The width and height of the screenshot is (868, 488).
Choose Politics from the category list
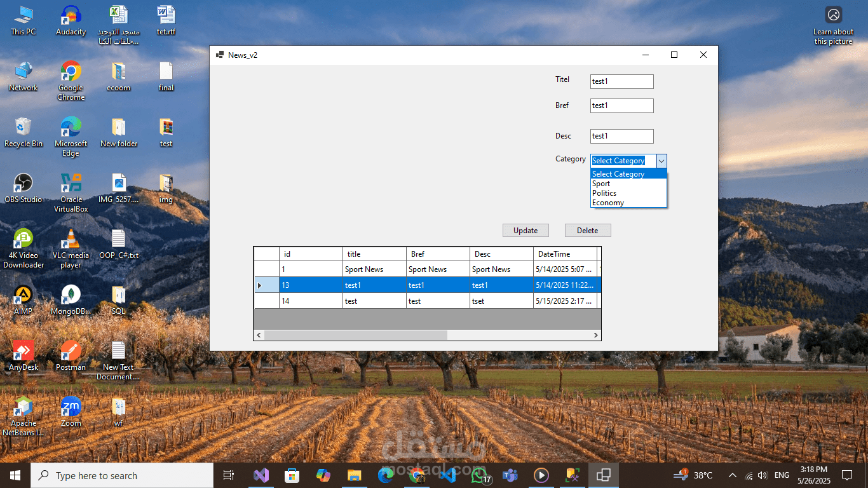(628, 193)
